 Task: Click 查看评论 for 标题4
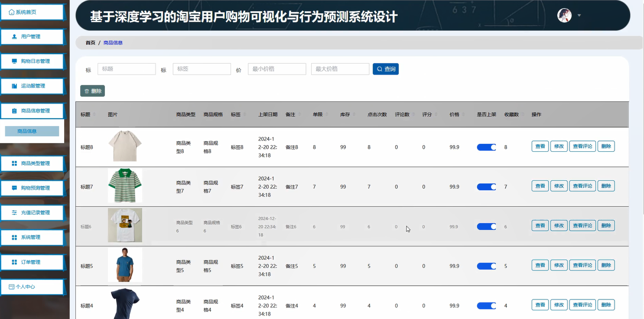tap(582, 305)
